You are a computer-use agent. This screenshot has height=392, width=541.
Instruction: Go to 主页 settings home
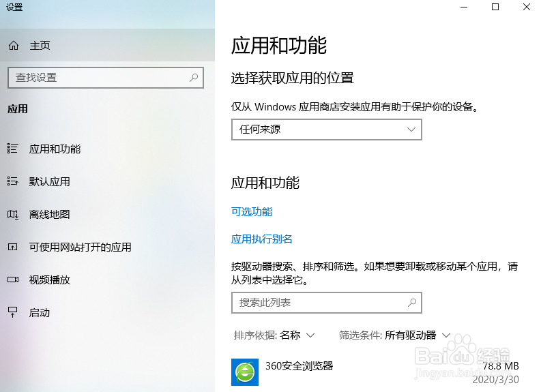point(107,45)
